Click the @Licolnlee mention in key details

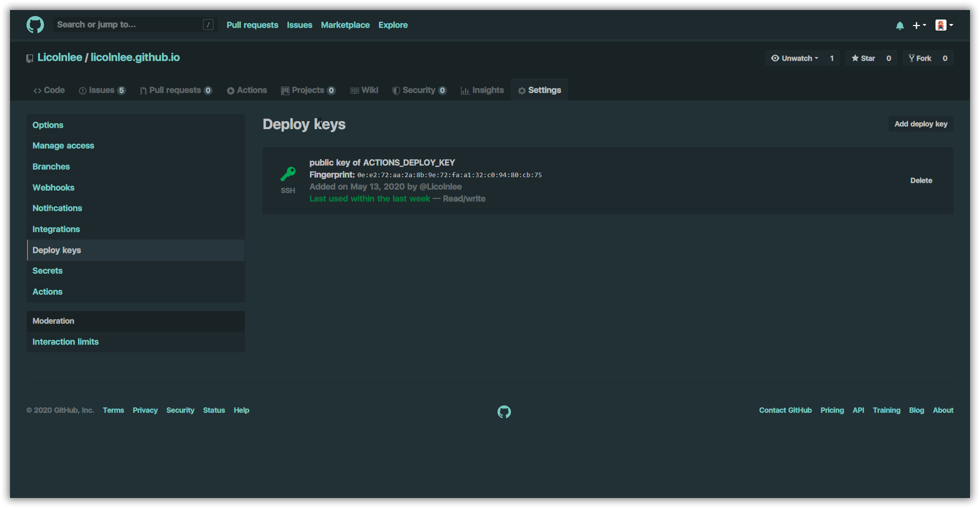440,187
